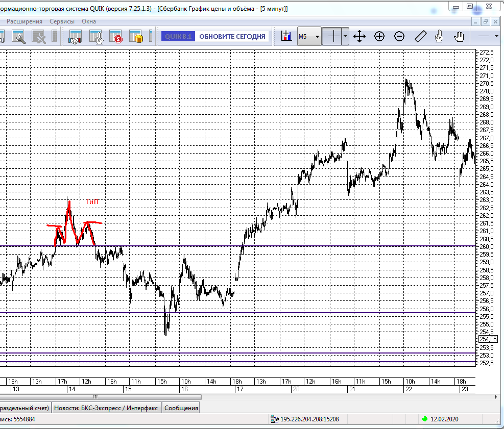Click the zoom in plus tool
Viewport: 504px width, 429px height.
pyautogui.click(x=379, y=36)
